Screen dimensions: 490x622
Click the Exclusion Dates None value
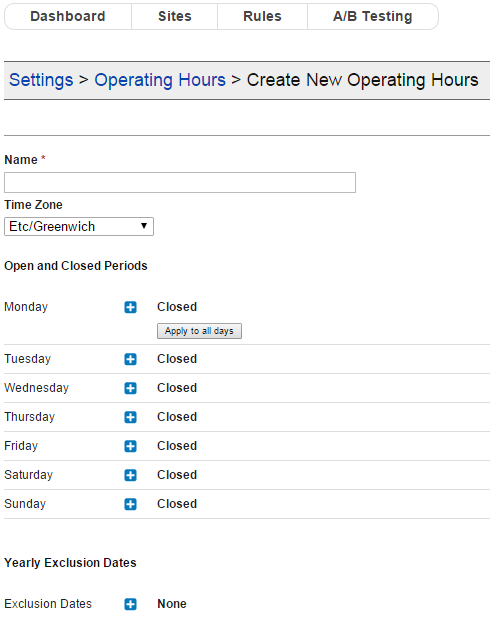(x=172, y=604)
